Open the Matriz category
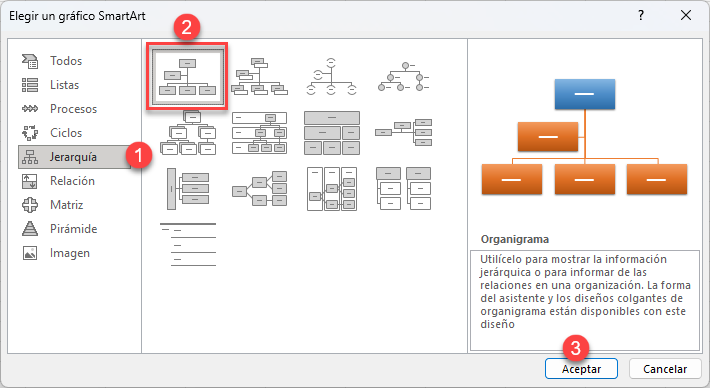This screenshot has width=710, height=388. coord(67,205)
